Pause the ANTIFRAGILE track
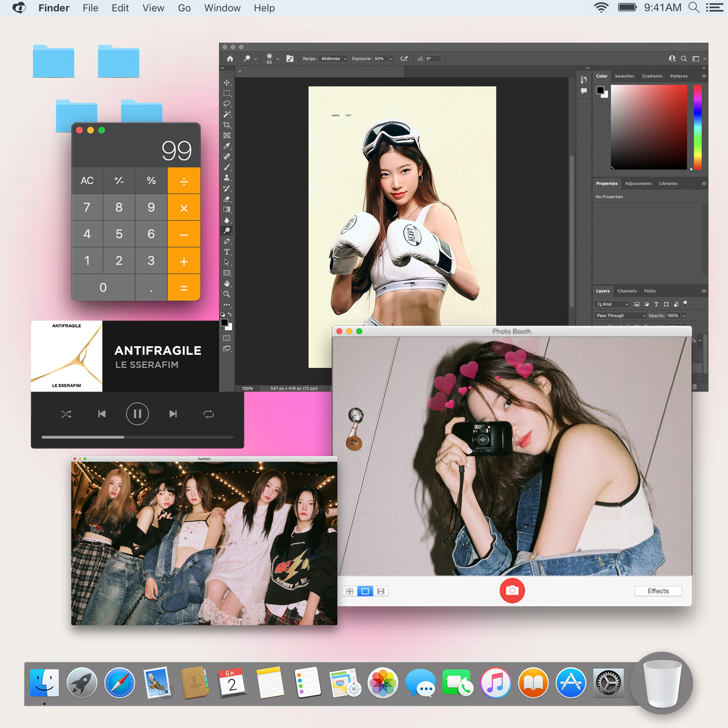 click(x=137, y=414)
